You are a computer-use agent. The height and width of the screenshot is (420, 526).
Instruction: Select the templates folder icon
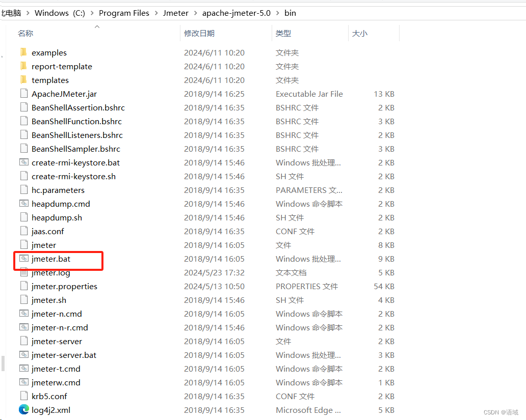[x=23, y=80]
